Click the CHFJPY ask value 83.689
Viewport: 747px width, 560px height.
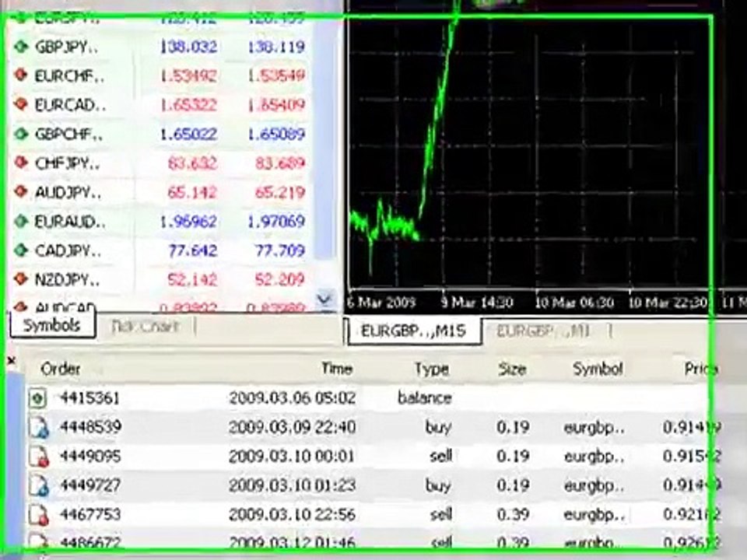[279, 163]
